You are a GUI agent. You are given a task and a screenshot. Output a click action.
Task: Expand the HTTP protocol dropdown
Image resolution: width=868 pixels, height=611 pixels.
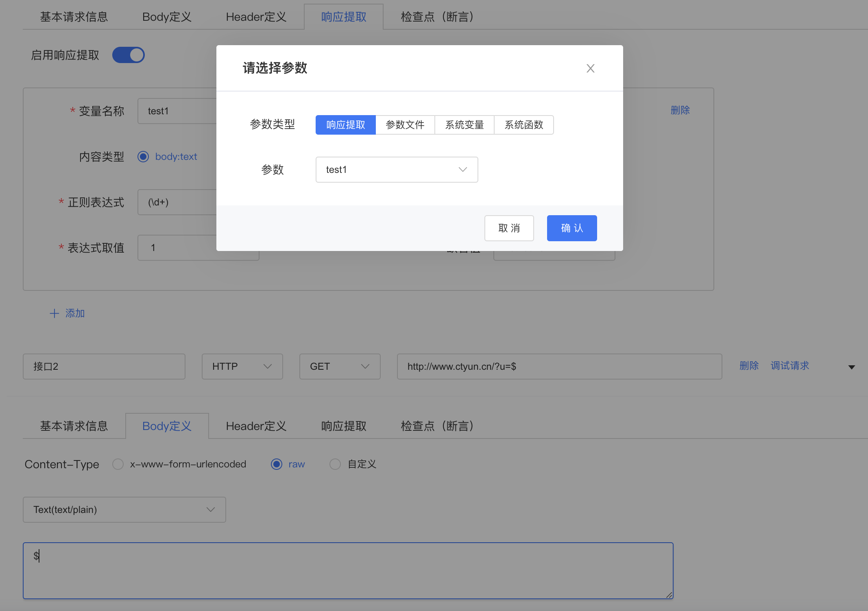click(x=242, y=367)
